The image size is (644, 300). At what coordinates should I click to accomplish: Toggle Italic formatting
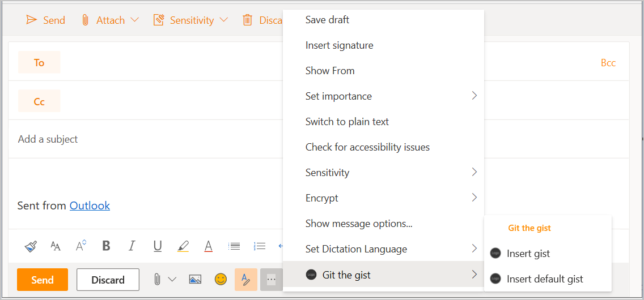tap(132, 246)
